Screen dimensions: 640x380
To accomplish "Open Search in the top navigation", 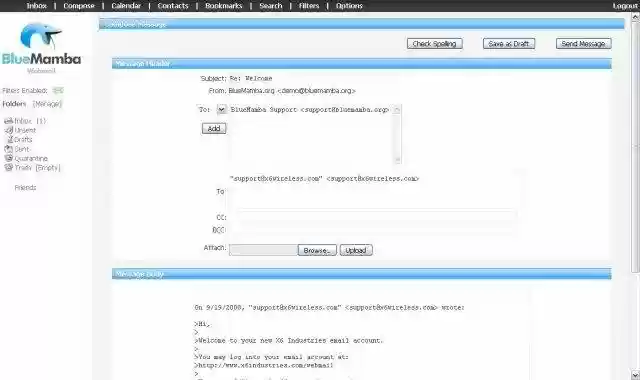I will coord(271,6).
